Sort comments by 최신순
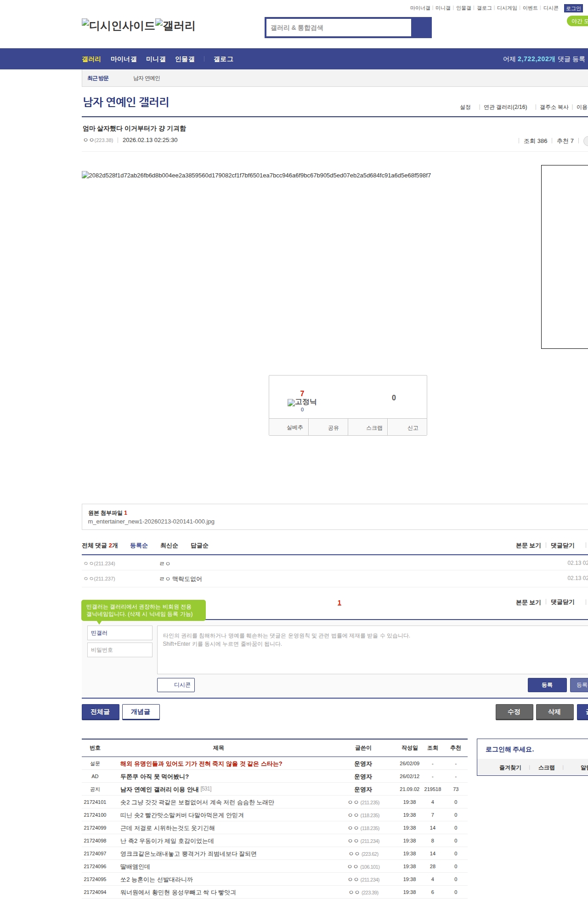Screen dimensions: 588x899 pos(169,545)
